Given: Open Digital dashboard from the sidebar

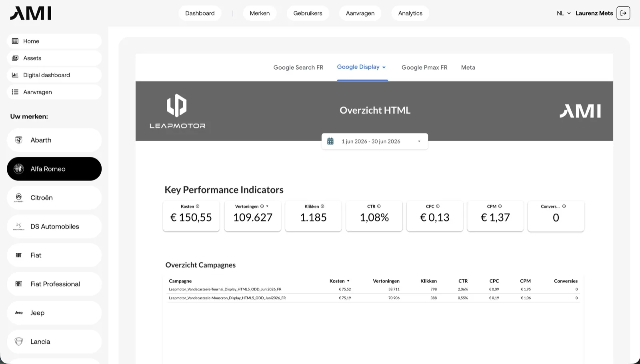Looking at the screenshot, I should (x=54, y=75).
